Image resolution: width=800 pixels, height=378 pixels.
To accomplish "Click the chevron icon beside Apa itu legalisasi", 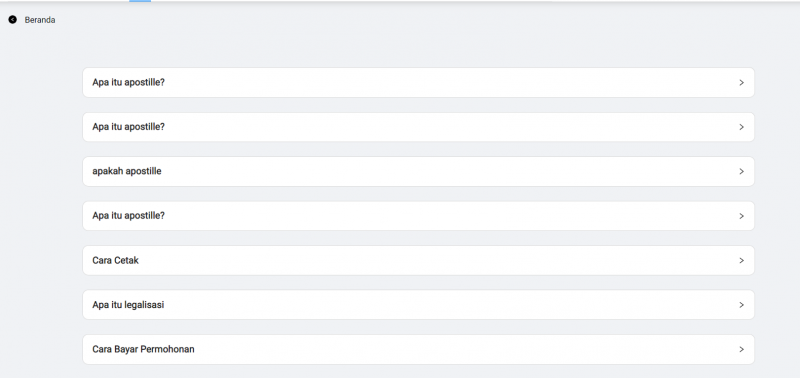I will click(741, 305).
